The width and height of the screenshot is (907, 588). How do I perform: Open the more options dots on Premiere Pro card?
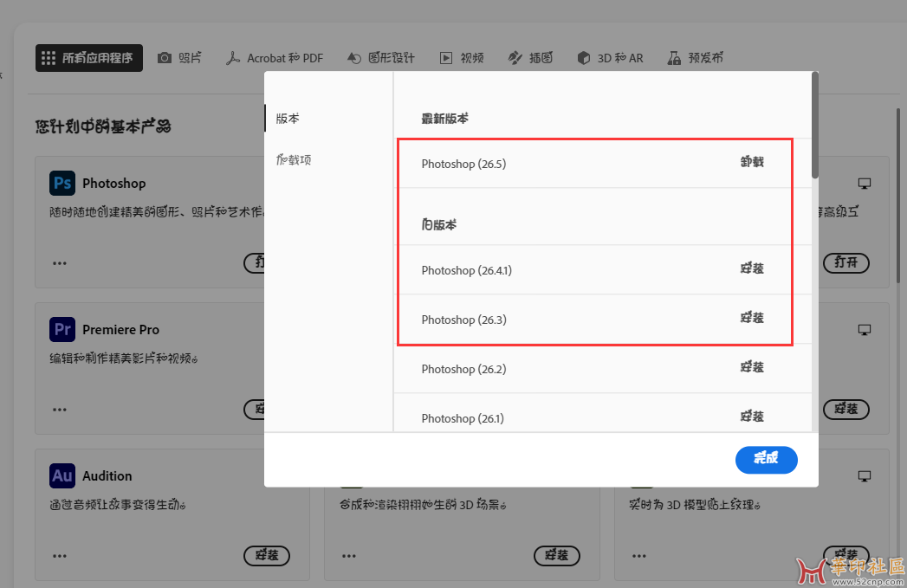pyautogui.click(x=60, y=410)
